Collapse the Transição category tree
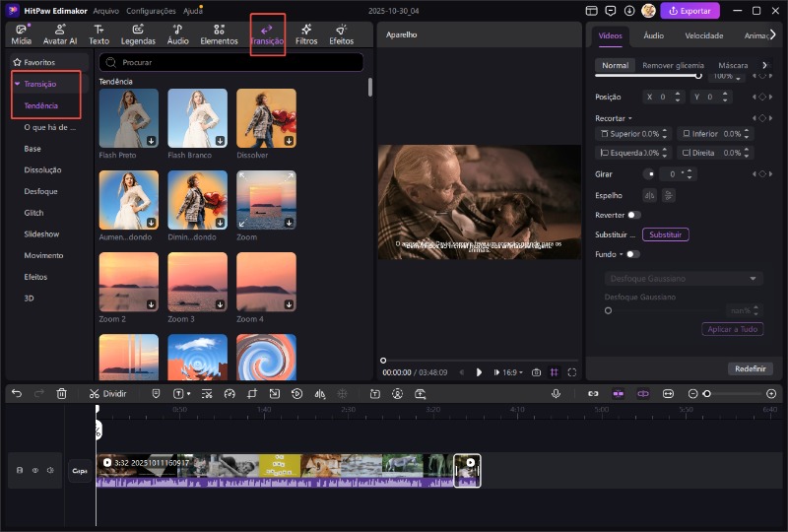 point(18,84)
